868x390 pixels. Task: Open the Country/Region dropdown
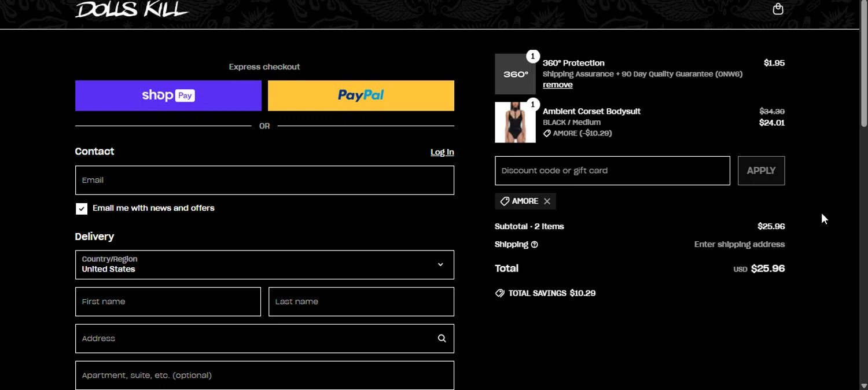click(x=264, y=264)
